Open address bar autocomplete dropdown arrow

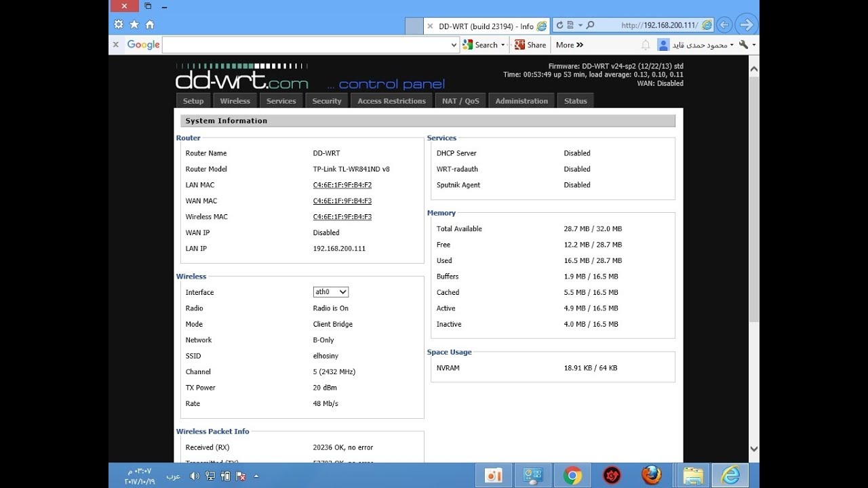(x=580, y=25)
